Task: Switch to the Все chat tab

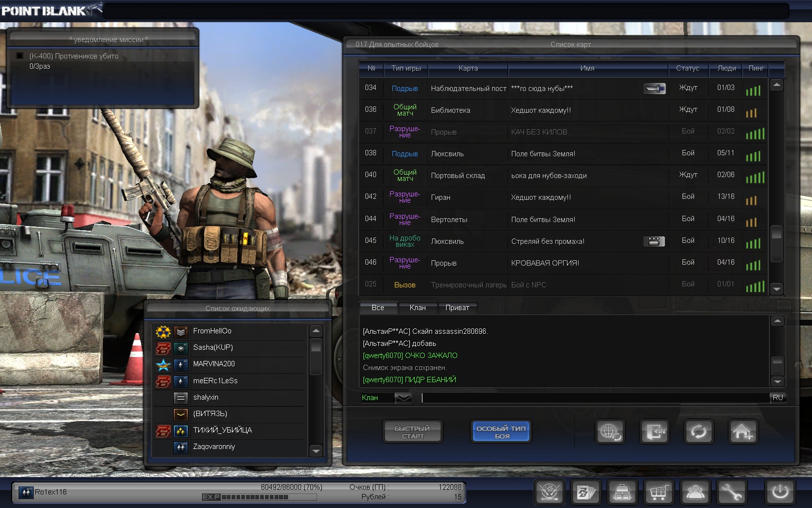Action: 378,308
